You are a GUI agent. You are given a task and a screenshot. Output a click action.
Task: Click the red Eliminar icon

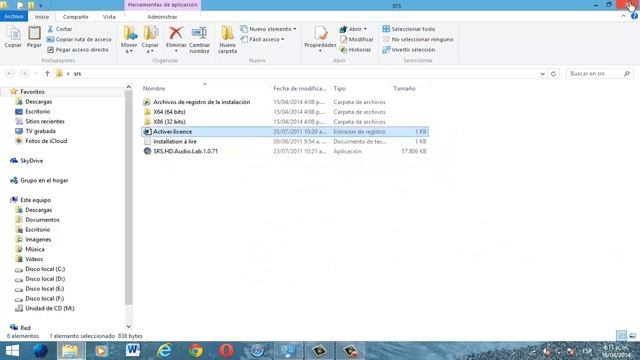coord(176,33)
